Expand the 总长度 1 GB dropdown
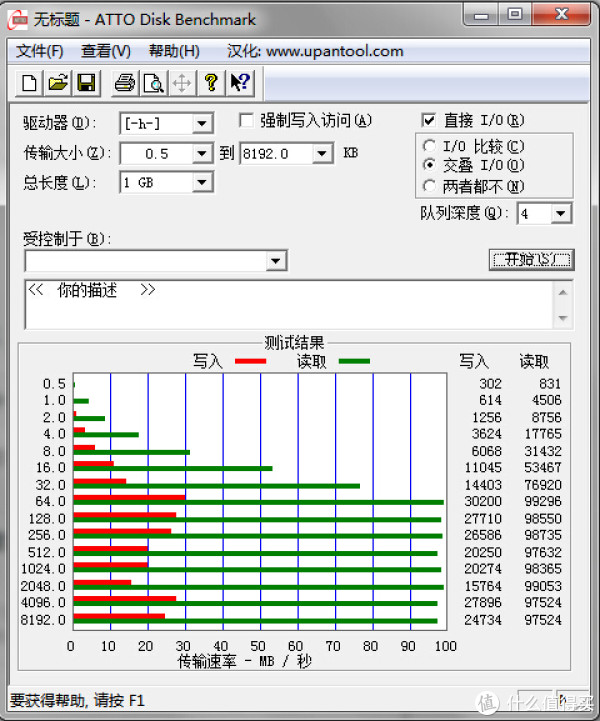Screen dimensions: 600x721 coord(202,183)
